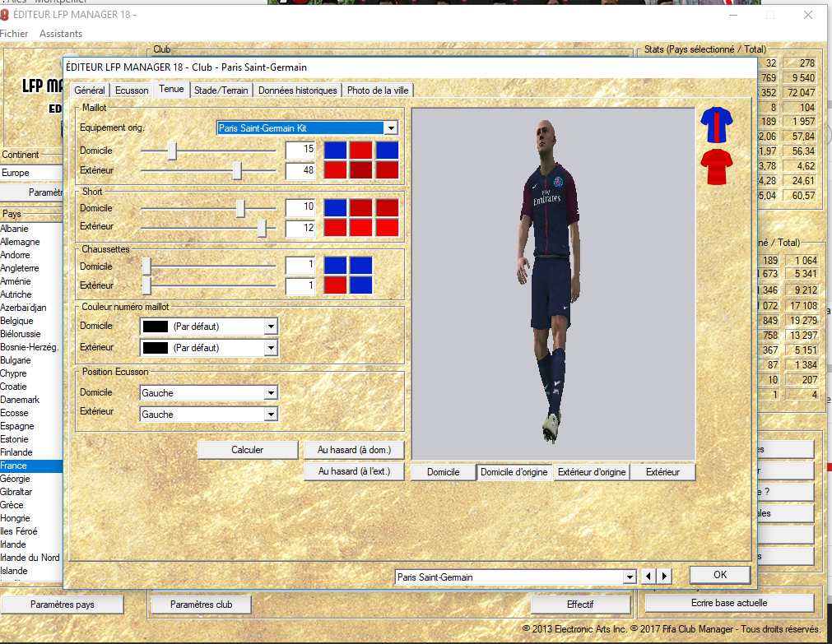The height and width of the screenshot is (644, 832).
Task: Click Maillot Domicile value field 15
Action: pyautogui.click(x=300, y=151)
